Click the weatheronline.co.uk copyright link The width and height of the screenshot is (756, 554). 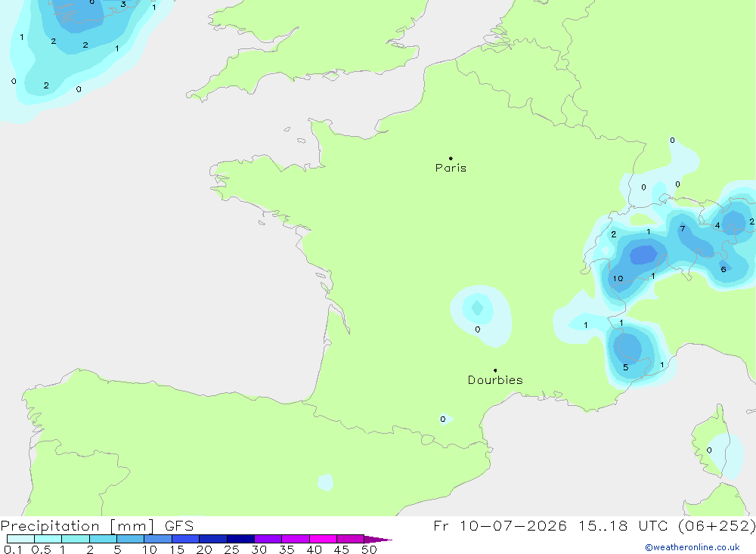[x=692, y=547]
